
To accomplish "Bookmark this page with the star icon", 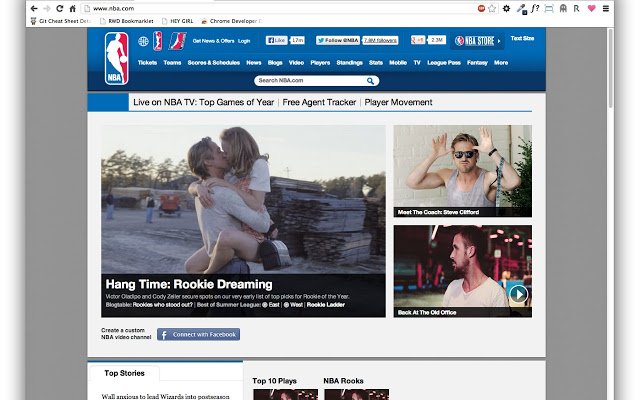I will pyautogui.click(x=492, y=8).
